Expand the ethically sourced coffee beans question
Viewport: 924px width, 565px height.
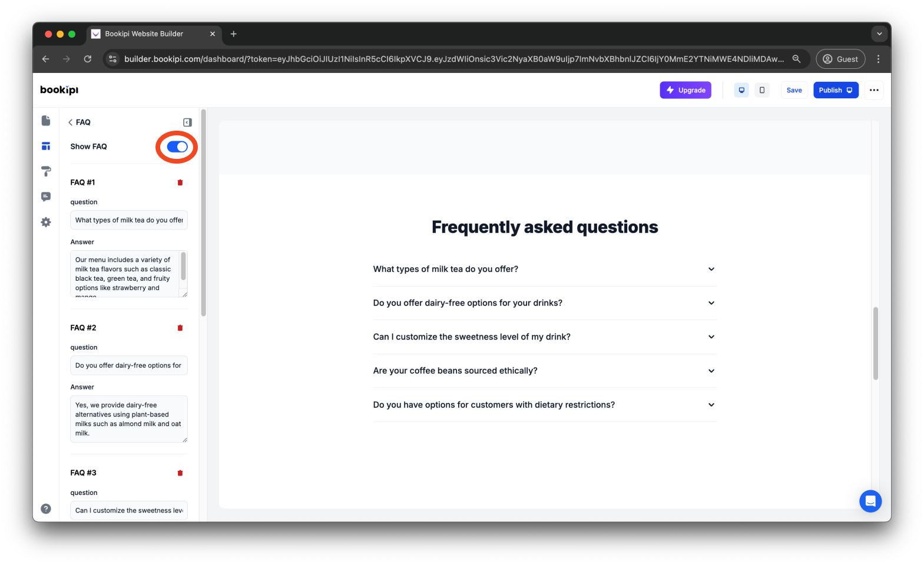711,371
